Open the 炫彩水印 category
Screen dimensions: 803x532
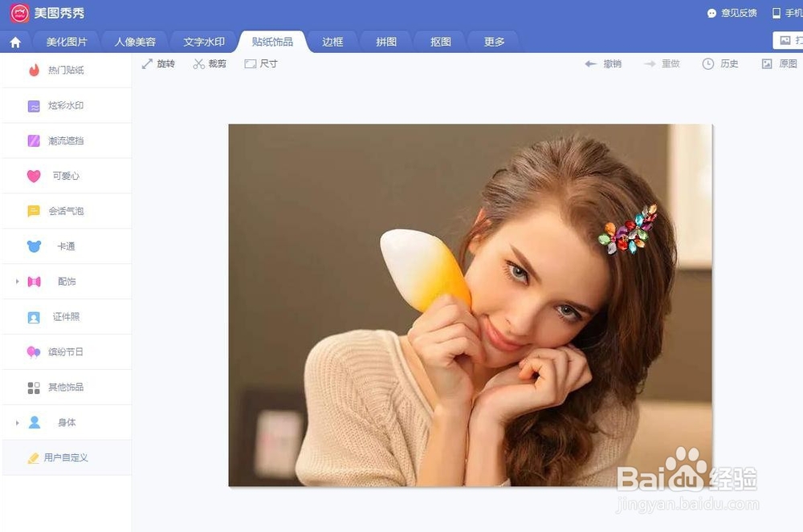click(x=67, y=105)
